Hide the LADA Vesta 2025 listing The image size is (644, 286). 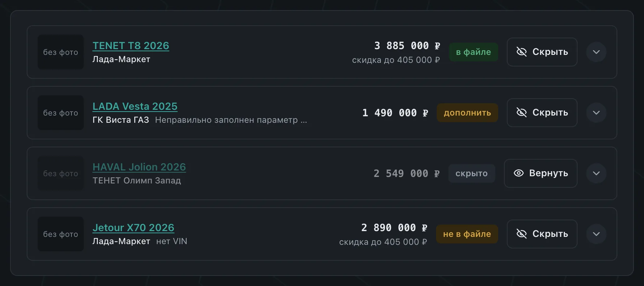point(542,113)
